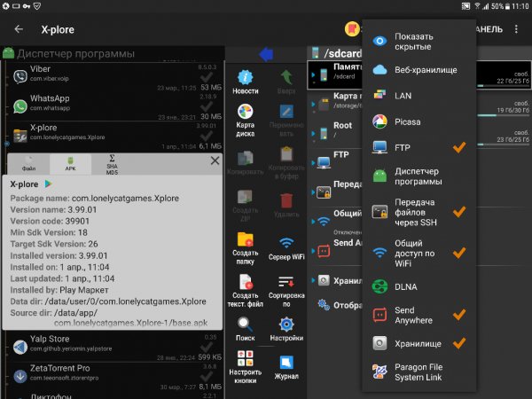
Task: Click the Google Play icon next to X-plore
Action: pyautogui.click(x=48, y=184)
